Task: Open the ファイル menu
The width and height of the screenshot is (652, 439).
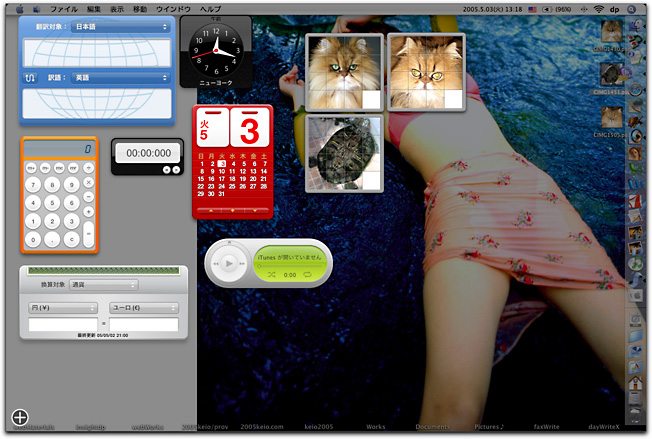Action: (64, 7)
